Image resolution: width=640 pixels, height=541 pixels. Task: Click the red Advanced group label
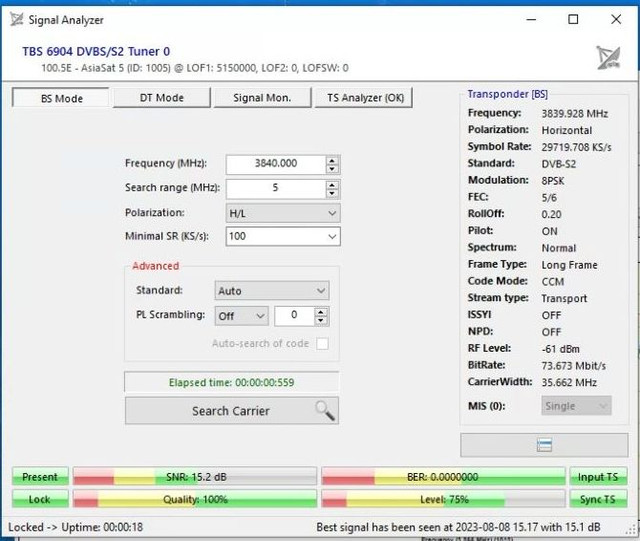coord(156,266)
